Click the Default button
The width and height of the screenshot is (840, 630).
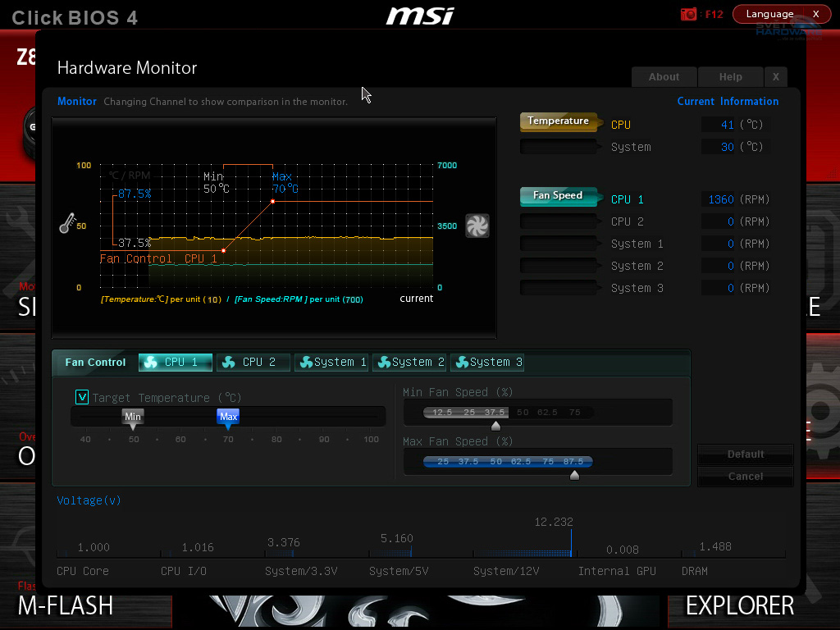tap(745, 454)
